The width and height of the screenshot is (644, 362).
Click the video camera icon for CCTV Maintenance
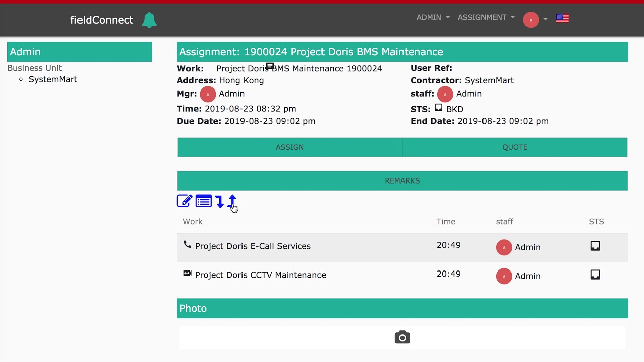tap(187, 273)
